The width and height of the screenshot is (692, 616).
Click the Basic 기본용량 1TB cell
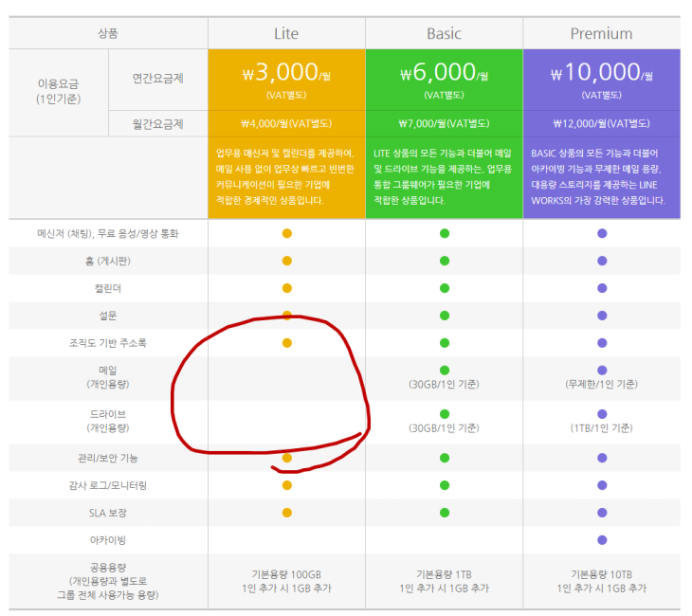pyautogui.click(x=444, y=582)
